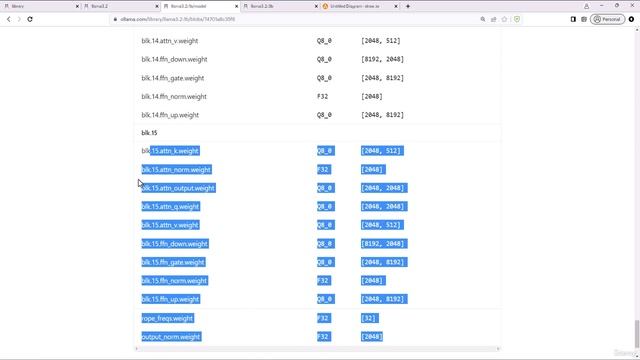This screenshot has width=640, height=360.
Task: Click blk.15.ffn_norm.weight row name
Action: pyautogui.click(x=174, y=281)
